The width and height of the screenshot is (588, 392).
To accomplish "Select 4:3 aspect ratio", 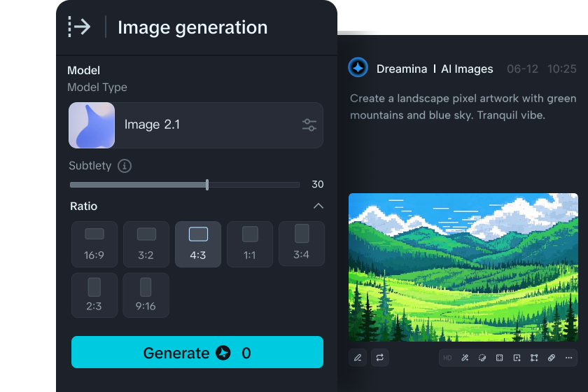I will (198, 244).
